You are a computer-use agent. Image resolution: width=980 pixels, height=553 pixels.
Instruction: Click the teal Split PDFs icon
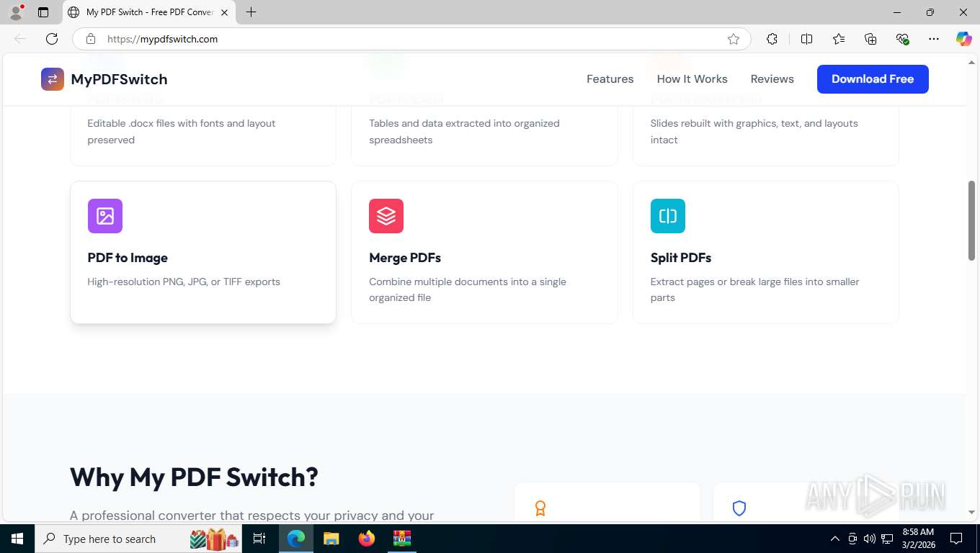coord(668,216)
